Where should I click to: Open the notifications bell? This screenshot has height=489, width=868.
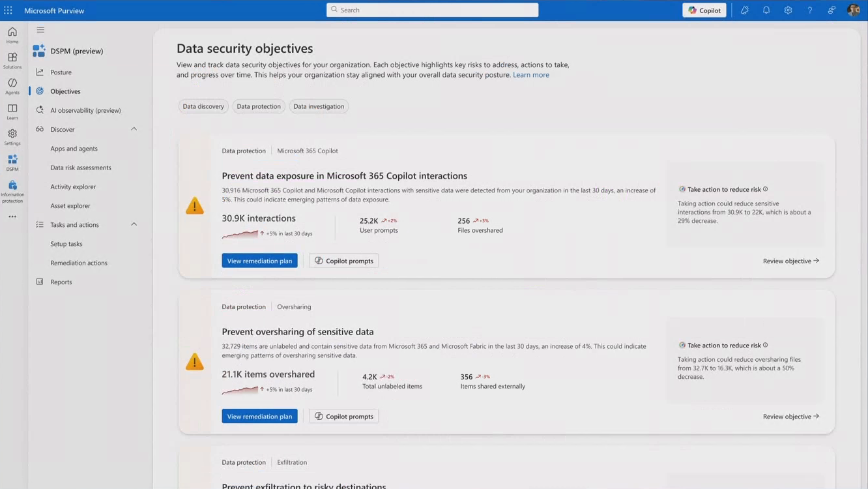coord(766,10)
